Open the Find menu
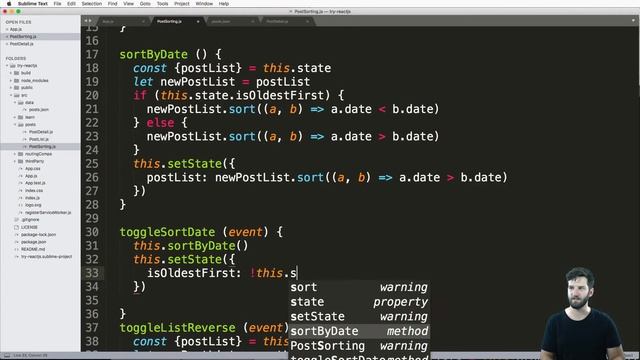The width and height of the screenshot is (640, 360). [113, 4]
